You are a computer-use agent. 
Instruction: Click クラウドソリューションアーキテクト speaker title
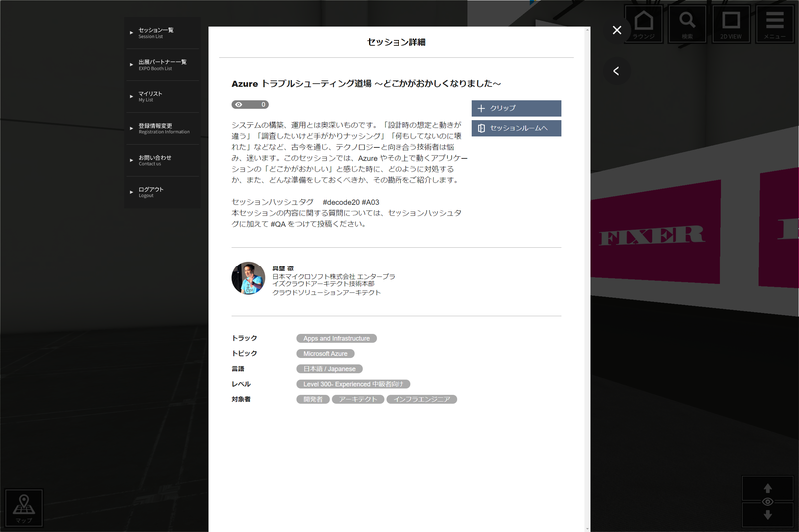click(327, 293)
